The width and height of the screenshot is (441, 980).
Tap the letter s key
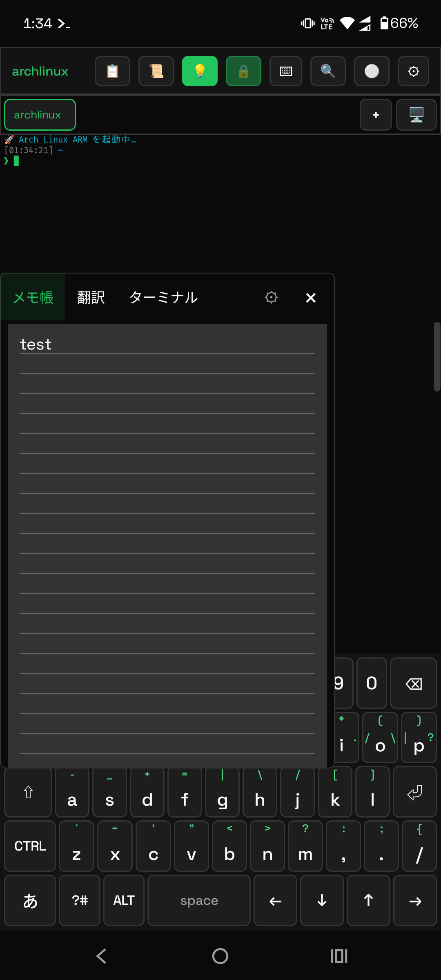(109, 793)
